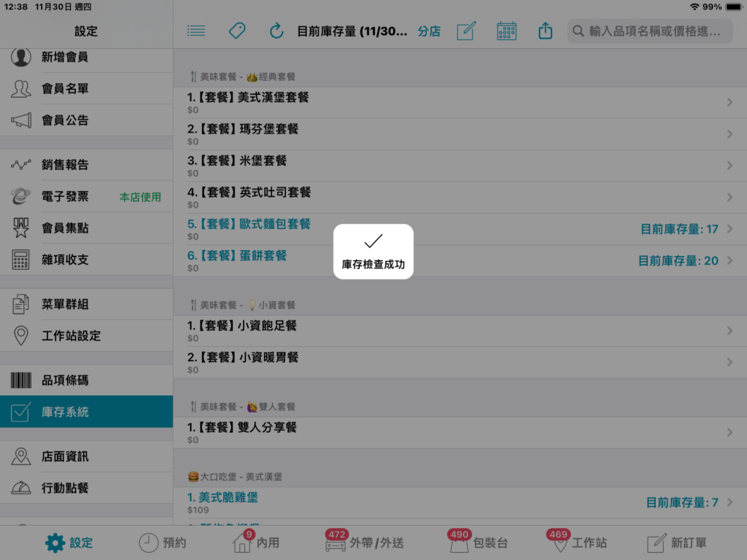Switch to 預約 tab

(x=163, y=542)
